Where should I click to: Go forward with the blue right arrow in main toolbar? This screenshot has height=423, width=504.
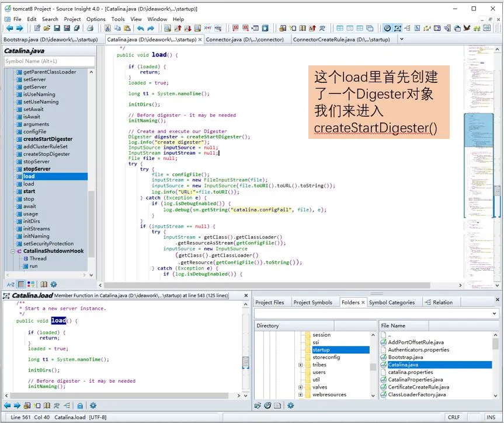click(20, 28)
